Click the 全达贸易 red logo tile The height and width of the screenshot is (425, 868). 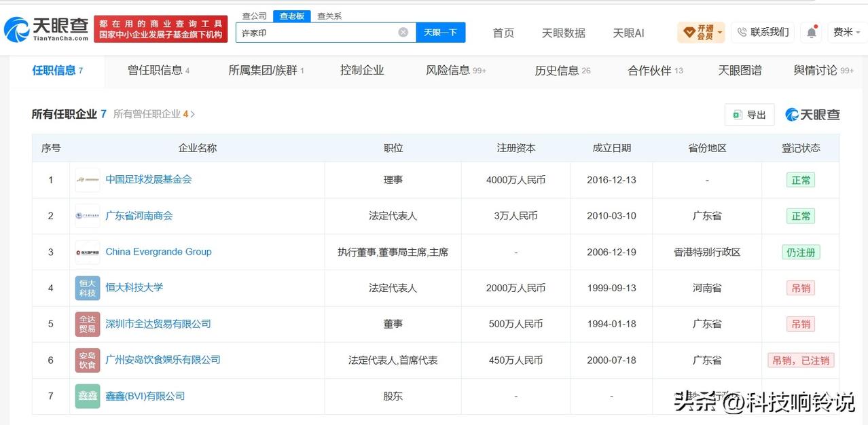(x=88, y=324)
